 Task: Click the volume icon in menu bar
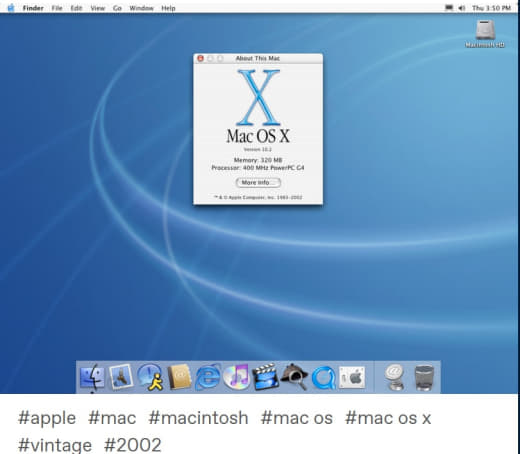pos(462,8)
